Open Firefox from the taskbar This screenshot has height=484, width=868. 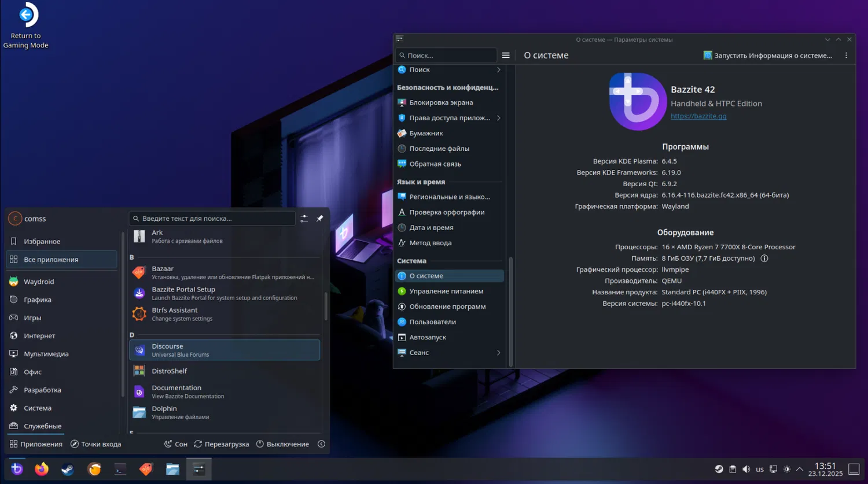42,469
